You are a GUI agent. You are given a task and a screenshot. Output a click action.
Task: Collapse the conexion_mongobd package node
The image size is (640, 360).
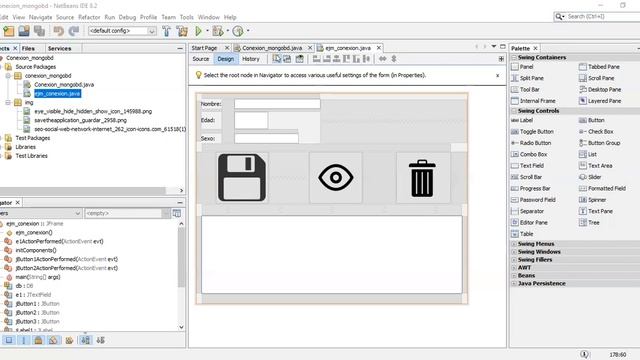[8, 76]
